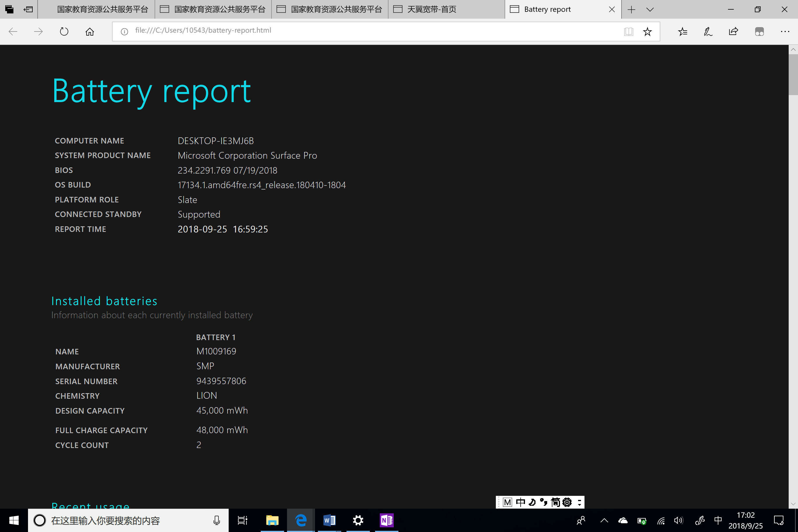Viewport: 798px width, 532px height.
Task: Close the Battery report tab
Action: (x=612, y=10)
